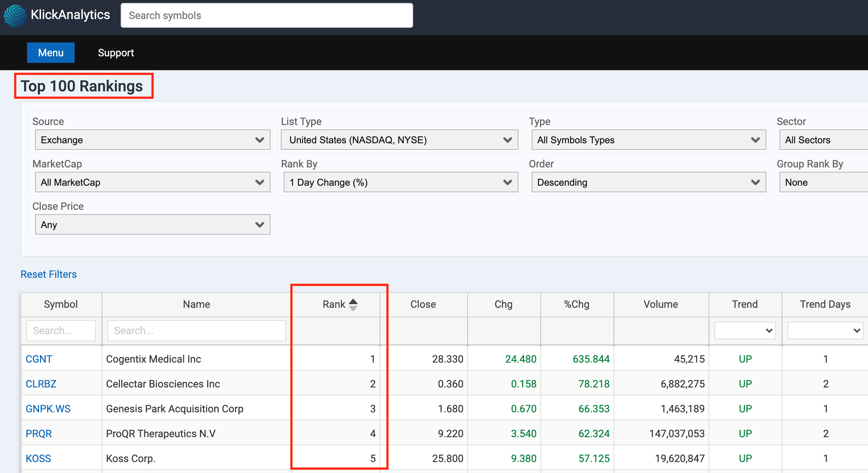Sort by the Trend Days column header

tap(825, 304)
